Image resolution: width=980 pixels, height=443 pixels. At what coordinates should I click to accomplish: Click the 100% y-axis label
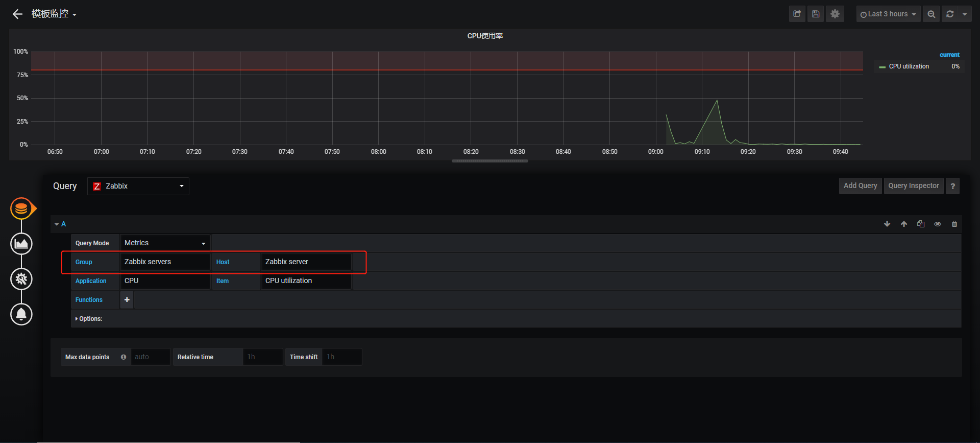[21, 52]
